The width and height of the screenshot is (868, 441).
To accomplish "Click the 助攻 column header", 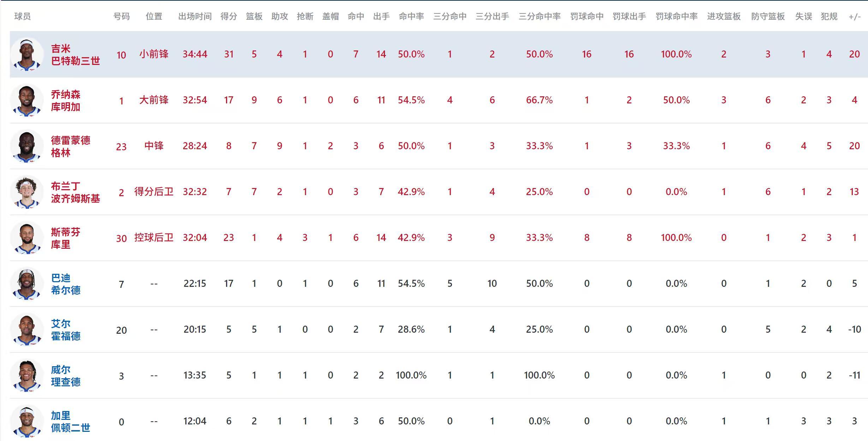I will 279,17.
